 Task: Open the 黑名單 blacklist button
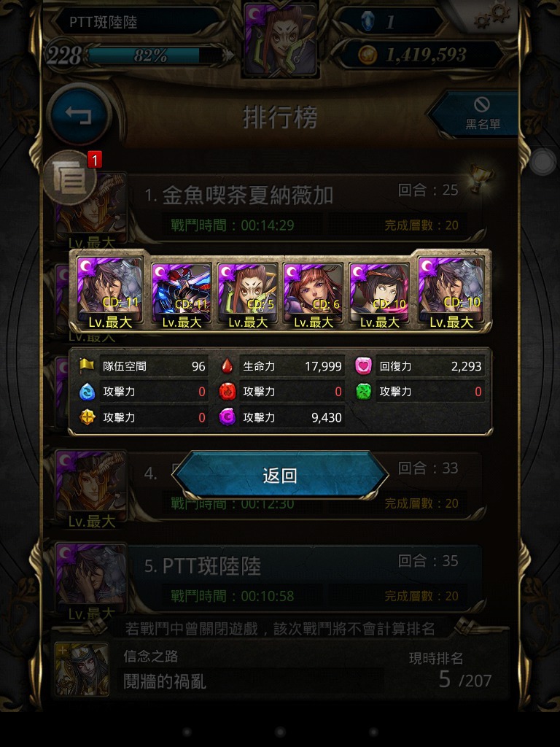tap(476, 114)
